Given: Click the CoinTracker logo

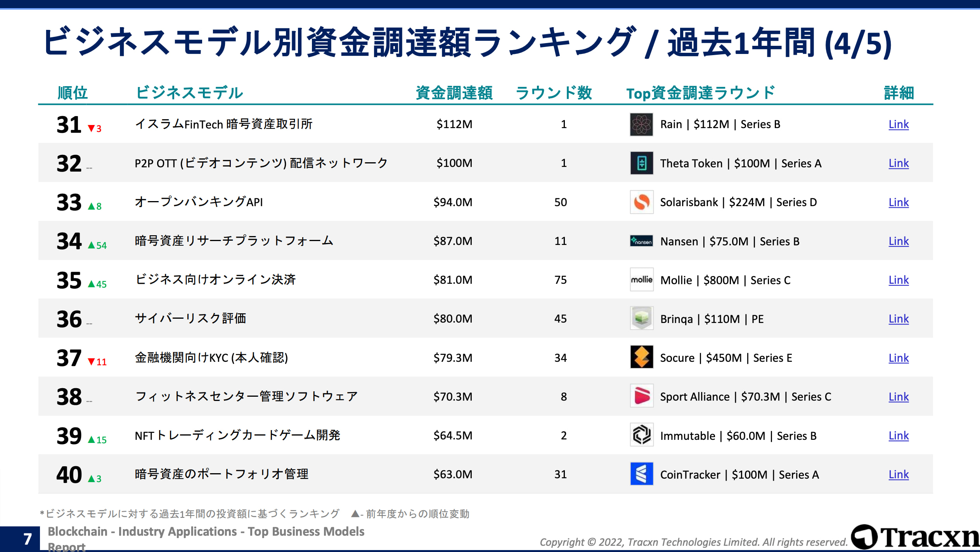Looking at the screenshot, I should click(641, 474).
